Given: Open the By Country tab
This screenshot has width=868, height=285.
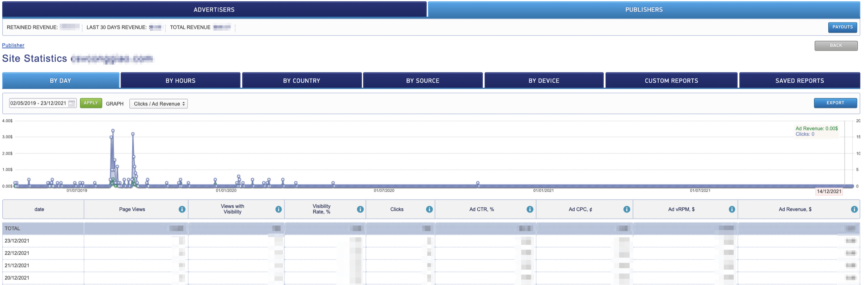Looking at the screenshot, I should coord(302,81).
